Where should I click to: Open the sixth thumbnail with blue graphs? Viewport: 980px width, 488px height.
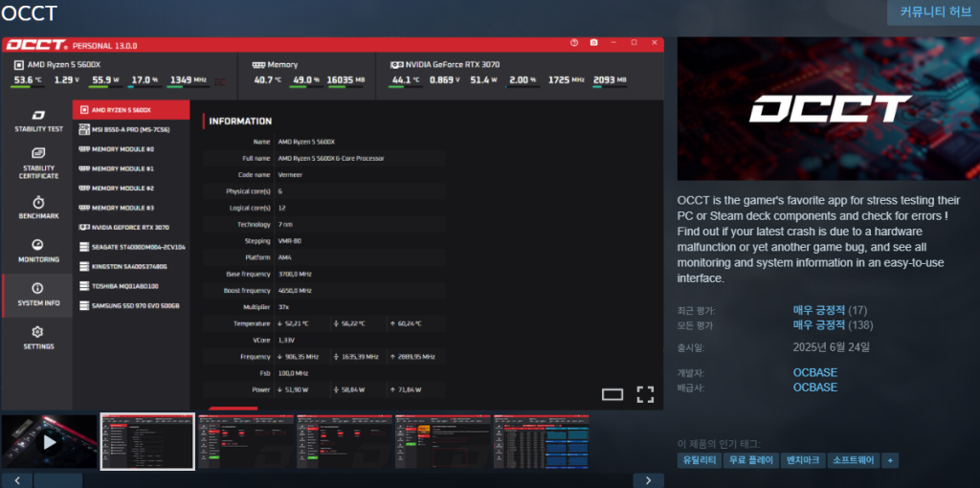coord(542,442)
